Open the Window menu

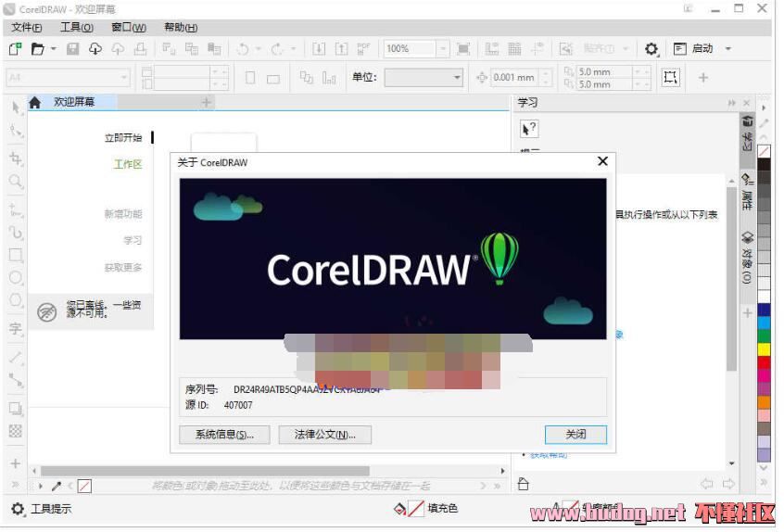click(129, 28)
